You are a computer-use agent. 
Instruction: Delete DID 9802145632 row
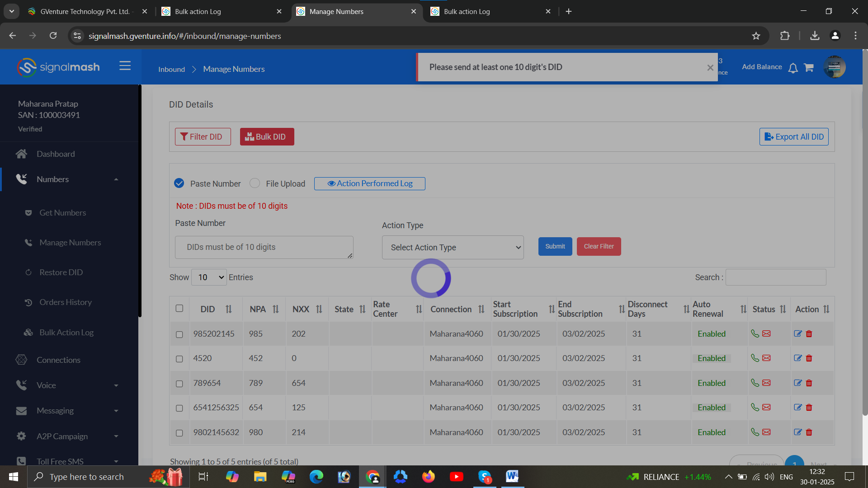(x=809, y=432)
